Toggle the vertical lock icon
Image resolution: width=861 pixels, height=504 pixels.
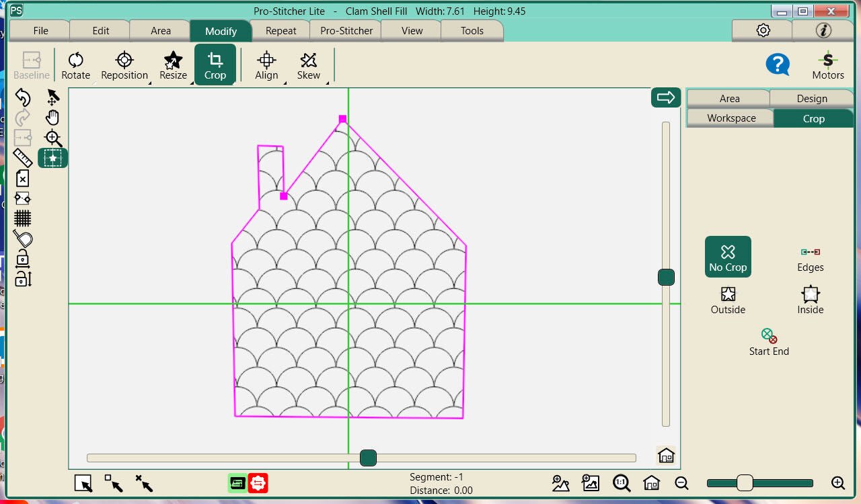(23, 278)
